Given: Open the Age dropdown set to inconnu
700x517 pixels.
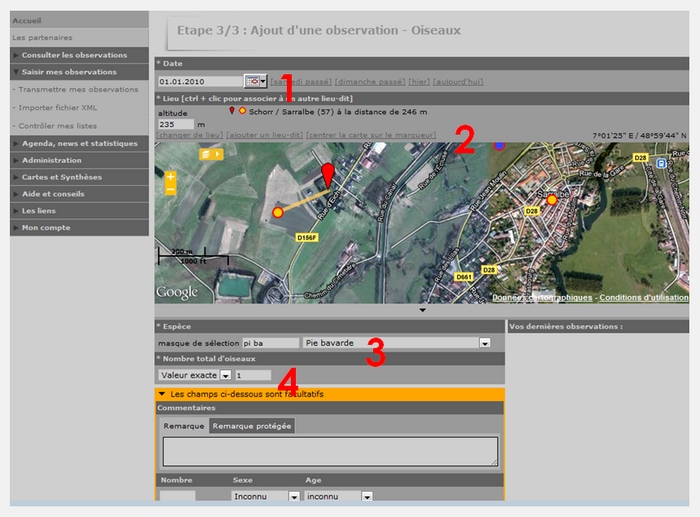Looking at the screenshot, I should (x=367, y=496).
